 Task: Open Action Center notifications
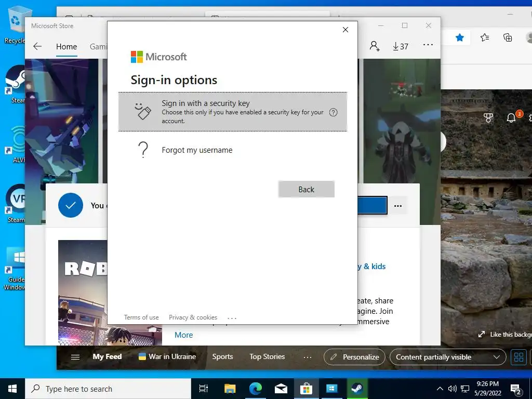[516, 390]
